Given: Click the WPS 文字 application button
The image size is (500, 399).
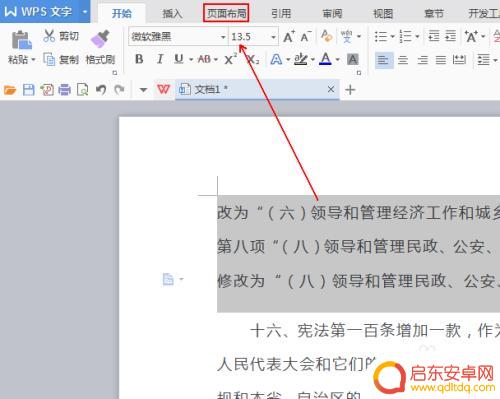Looking at the screenshot, I should pyautogui.click(x=39, y=12).
